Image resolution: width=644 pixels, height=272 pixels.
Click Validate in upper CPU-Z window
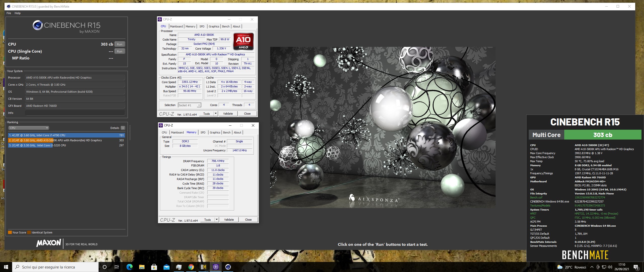(x=228, y=114)
